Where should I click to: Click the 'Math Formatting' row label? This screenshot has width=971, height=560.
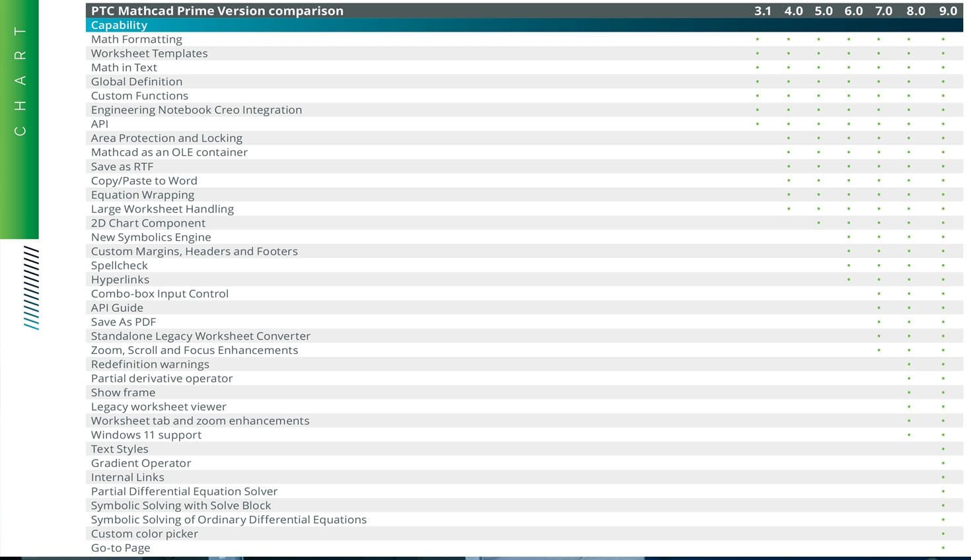[137, 39]
